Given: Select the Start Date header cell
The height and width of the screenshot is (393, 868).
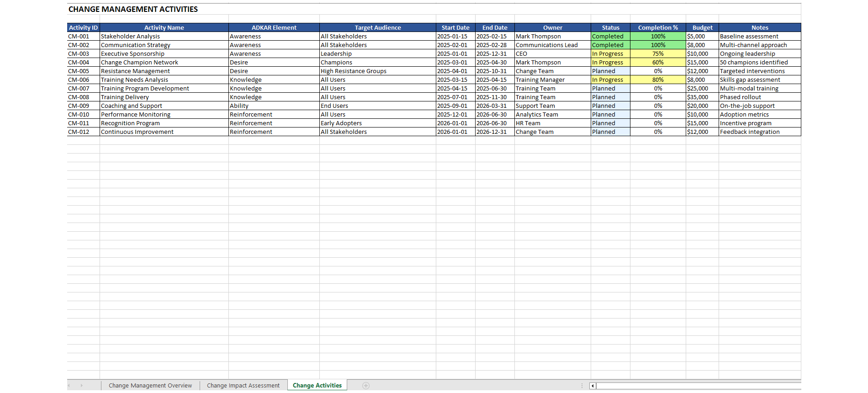Looking at the screenshot, I should 455,28.
